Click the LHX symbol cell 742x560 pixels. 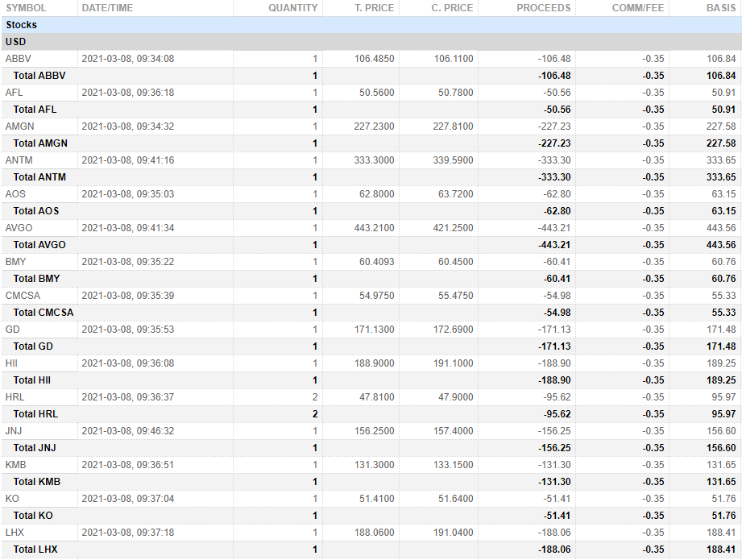[15, 533]
